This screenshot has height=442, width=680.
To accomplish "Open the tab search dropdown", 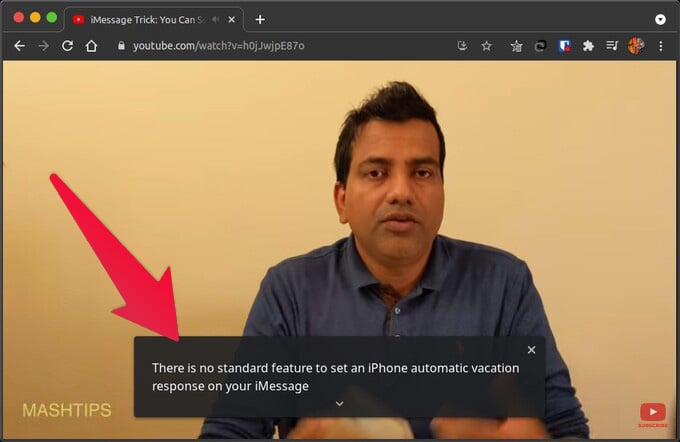I will coord(660,20).
